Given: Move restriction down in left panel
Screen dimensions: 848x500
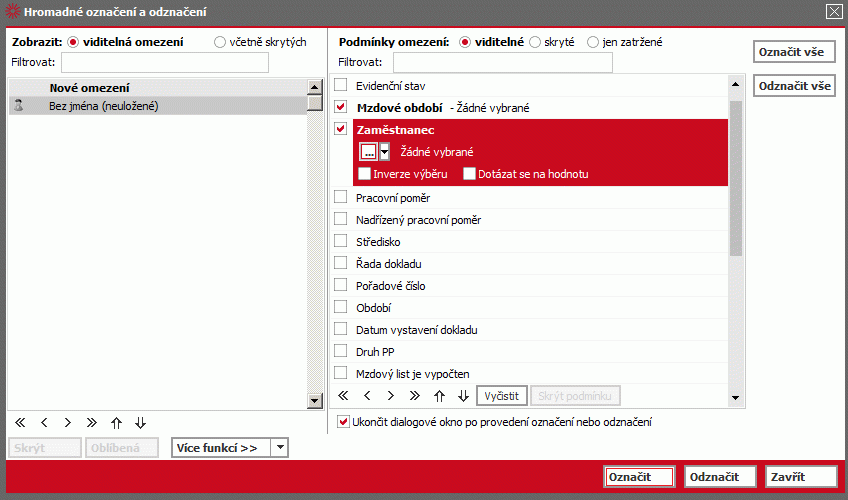Looking at the screenshot, I should pyautogui.click(x=141, y=423).
